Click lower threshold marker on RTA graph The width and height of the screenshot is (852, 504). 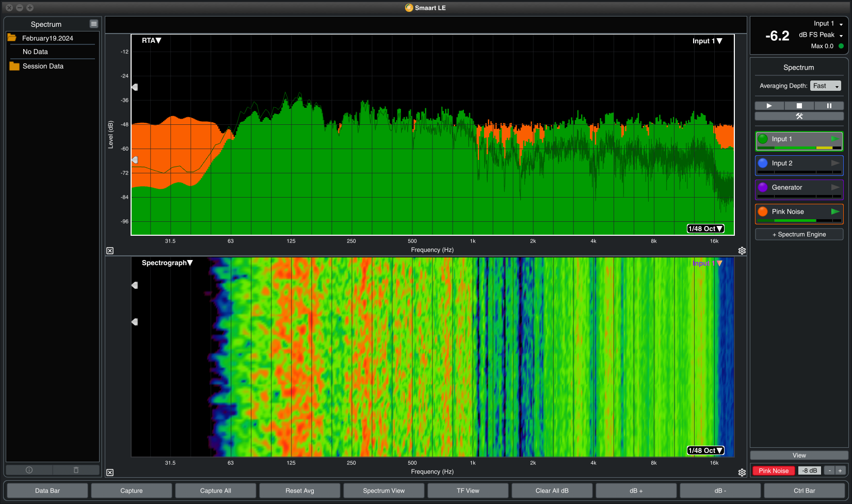[135, 160]
